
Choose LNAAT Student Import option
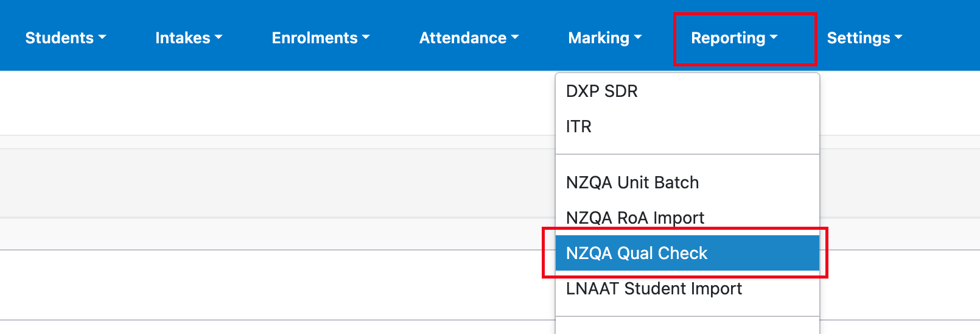pos(654,289)
